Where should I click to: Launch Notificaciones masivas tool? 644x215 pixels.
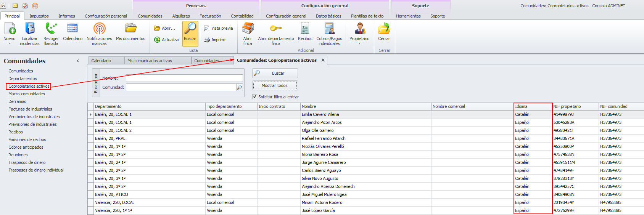[99, 29]
